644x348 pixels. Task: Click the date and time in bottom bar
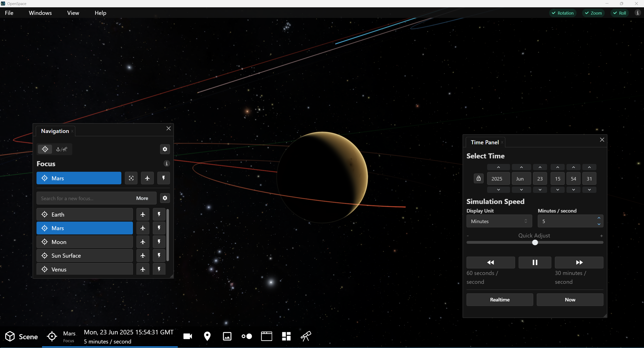click(x=129, y=337)
